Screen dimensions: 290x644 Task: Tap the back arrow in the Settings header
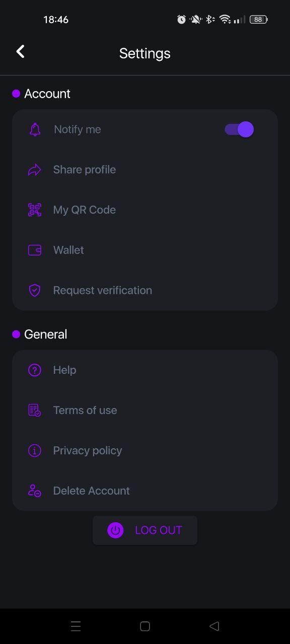point(20,51)
